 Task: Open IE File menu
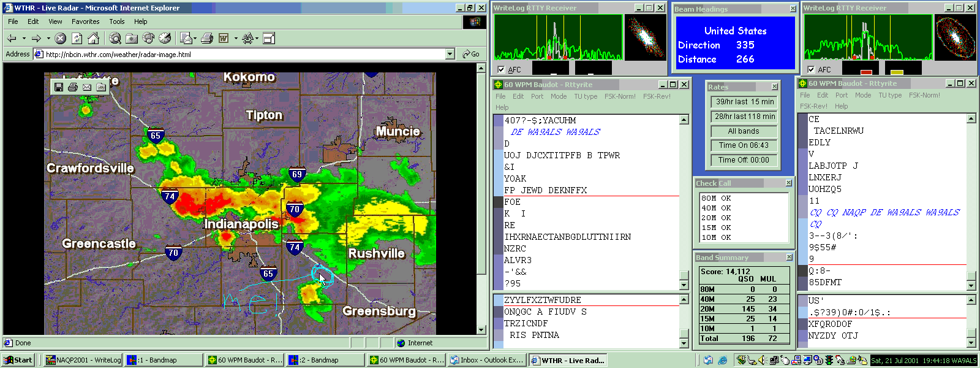(x=13, y=21)
